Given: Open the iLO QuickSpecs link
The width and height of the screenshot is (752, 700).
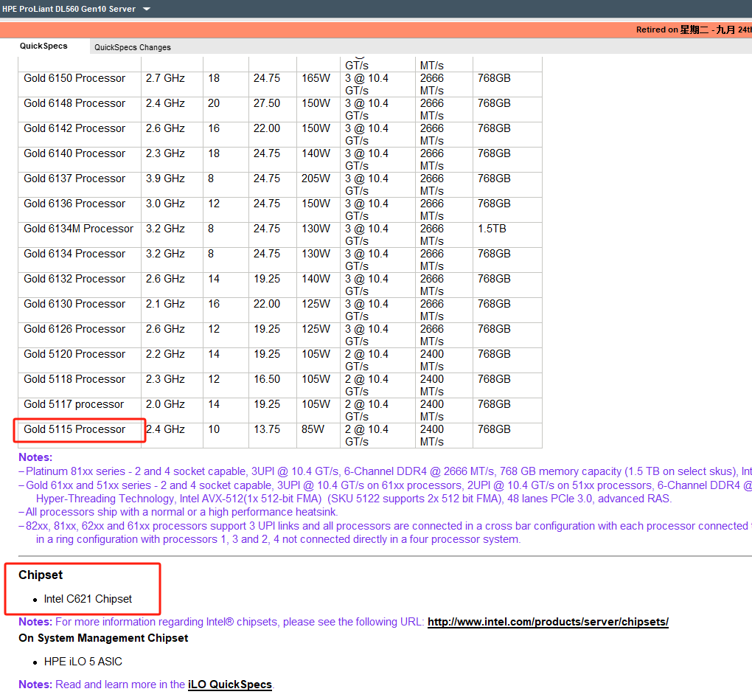Looking at the screenshot, I should [230, 685].
